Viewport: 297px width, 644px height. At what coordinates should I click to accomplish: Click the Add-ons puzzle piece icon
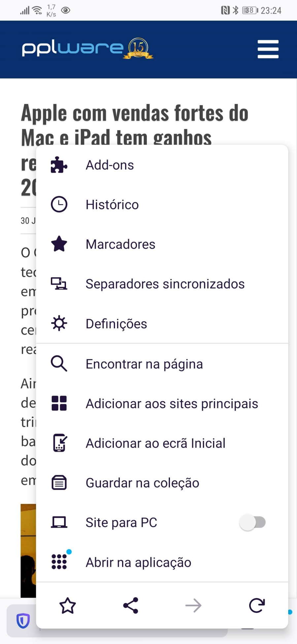(x=59, y=165)
